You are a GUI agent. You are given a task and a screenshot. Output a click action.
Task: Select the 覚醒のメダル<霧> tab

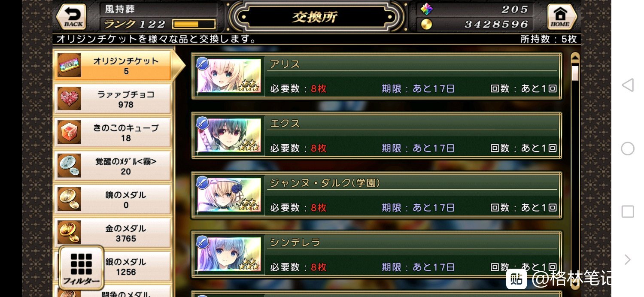coord(112,166)
